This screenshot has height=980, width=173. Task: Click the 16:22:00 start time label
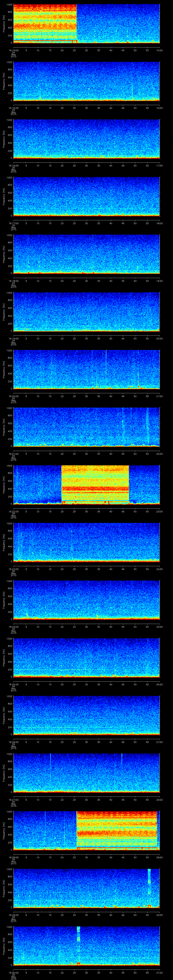coord(13,511)
